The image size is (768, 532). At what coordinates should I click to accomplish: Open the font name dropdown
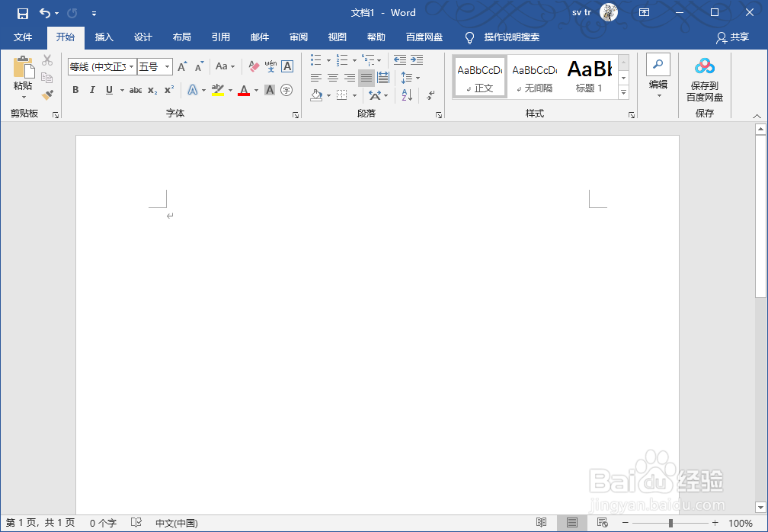click(132, 66)
